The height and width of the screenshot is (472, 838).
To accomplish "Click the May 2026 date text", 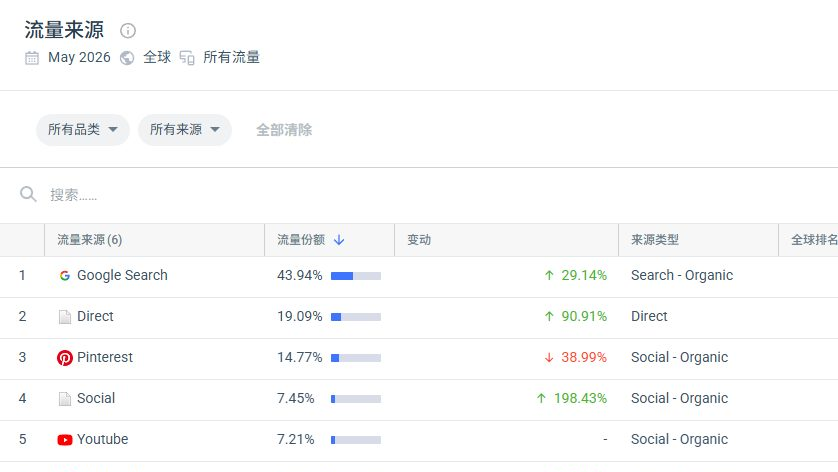I will point(79,57).
